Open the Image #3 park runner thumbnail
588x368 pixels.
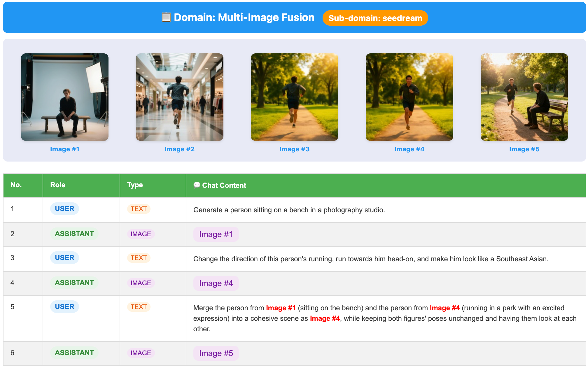[295, 97]
